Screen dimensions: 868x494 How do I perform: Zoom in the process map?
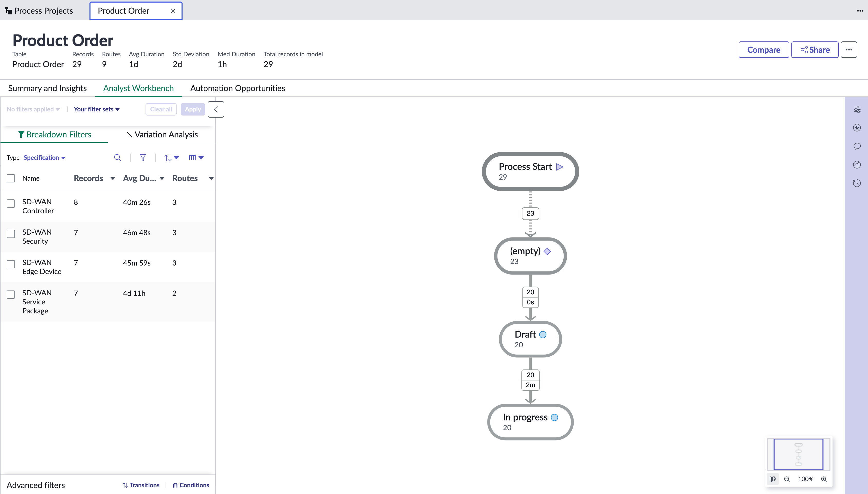point(824,479)
